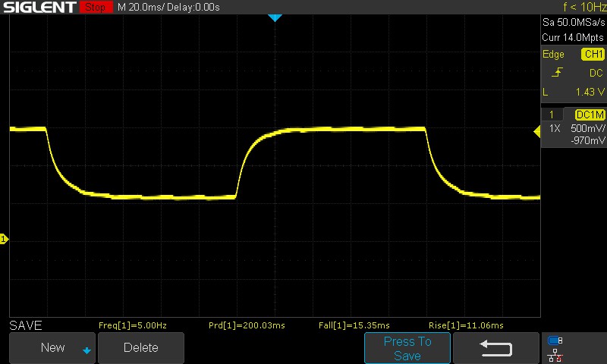
Task: Click the channel 1 number box
Action: [x=552, y=115]
